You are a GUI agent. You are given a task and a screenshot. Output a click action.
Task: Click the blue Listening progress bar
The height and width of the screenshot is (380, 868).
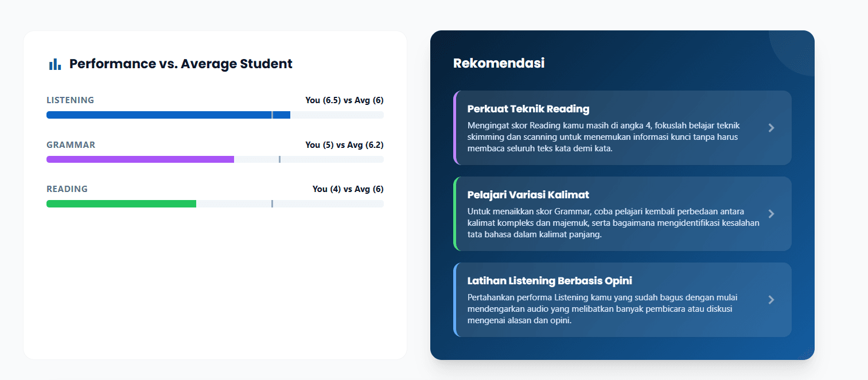tap(168, 115)
